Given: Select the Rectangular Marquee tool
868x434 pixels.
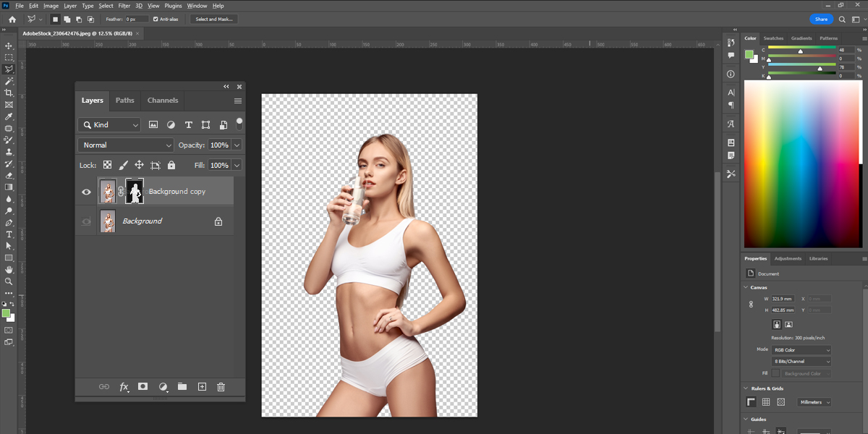Looking at the screenshot, I should pos(9,57).
